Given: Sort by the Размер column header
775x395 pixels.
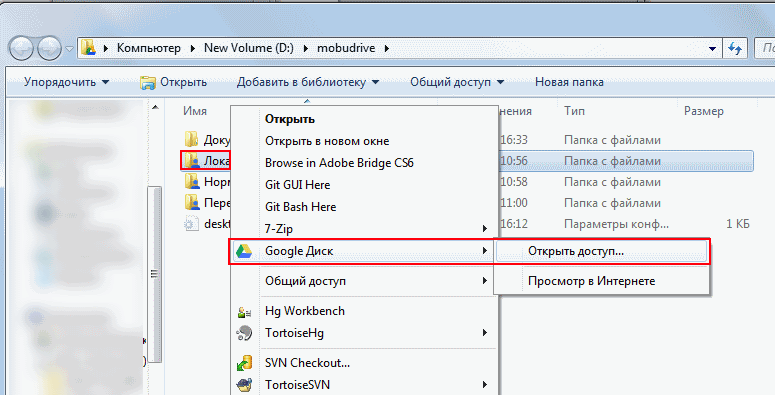Looking at the screenshot, I should click(x=703, y=111).
